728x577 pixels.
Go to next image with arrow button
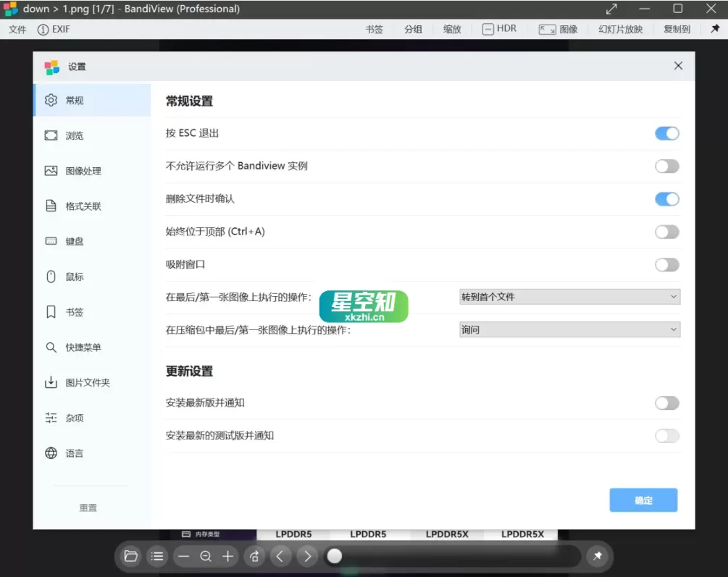tap(306, 556)
